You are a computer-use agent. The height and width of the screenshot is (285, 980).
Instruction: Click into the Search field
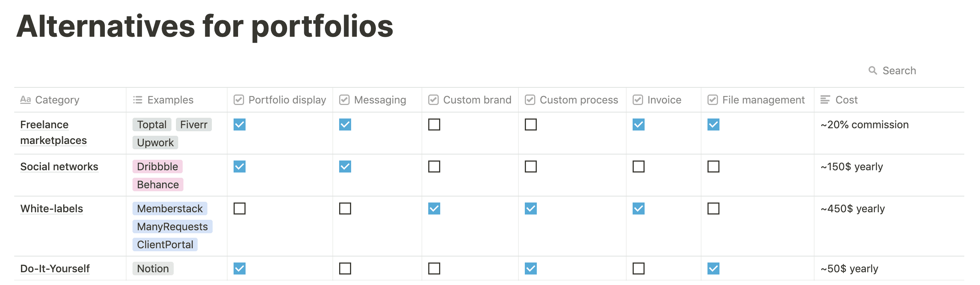tap(899, 70)
